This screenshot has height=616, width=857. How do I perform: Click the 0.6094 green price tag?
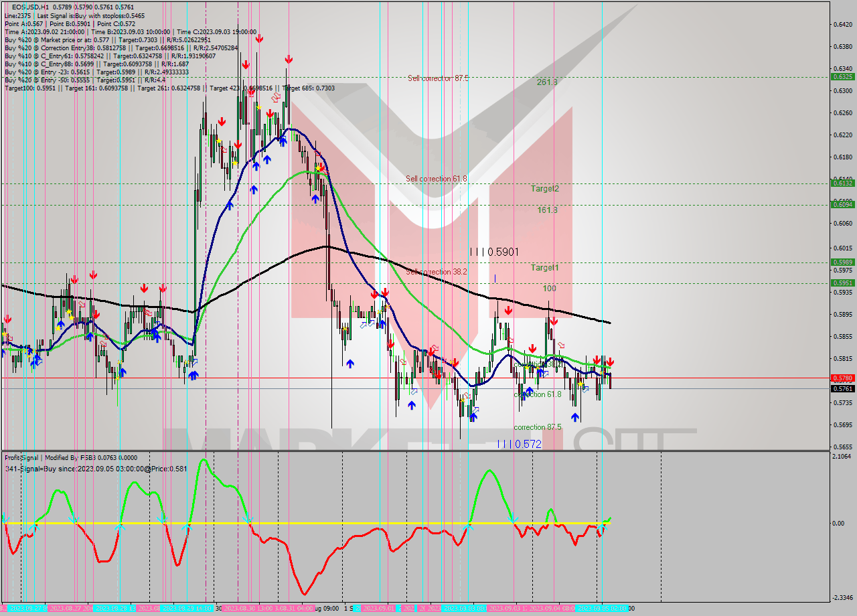(x=842, y=204)
